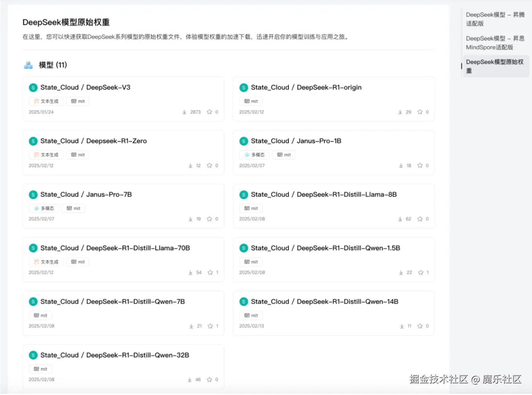The height and width of the screenshot is (395, 532).
Task: Click download icon on Janus-Pro-1B card
Action: click(x=400, y=166)
